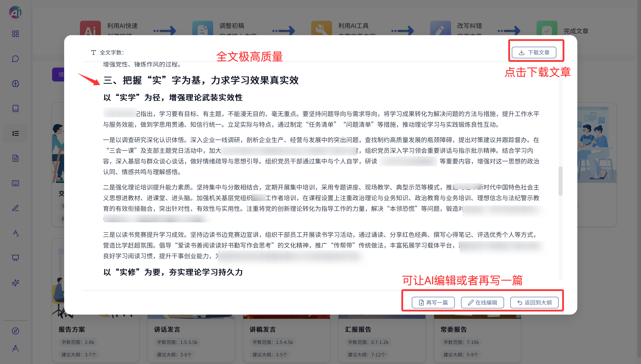Select the brain icon in sidebar

(15, 83)
